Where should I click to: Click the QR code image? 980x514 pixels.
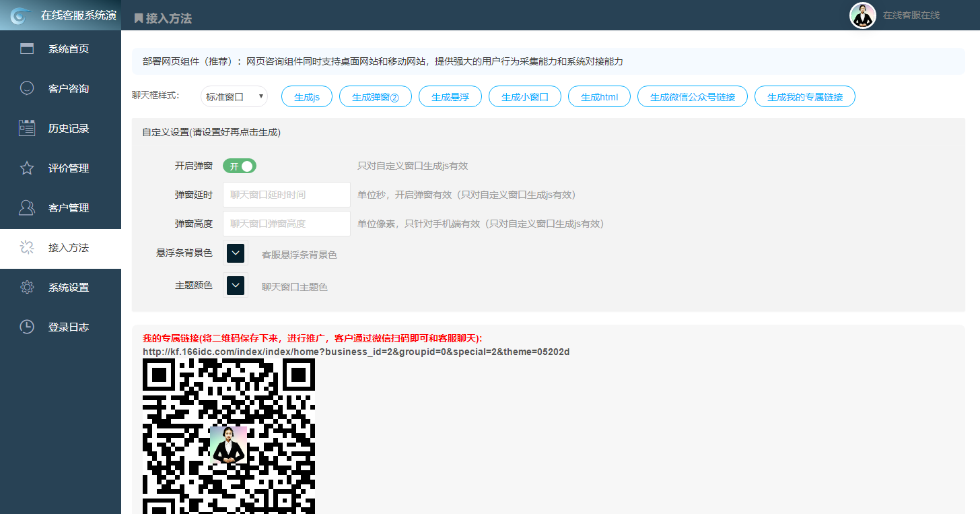click(229, 436)
